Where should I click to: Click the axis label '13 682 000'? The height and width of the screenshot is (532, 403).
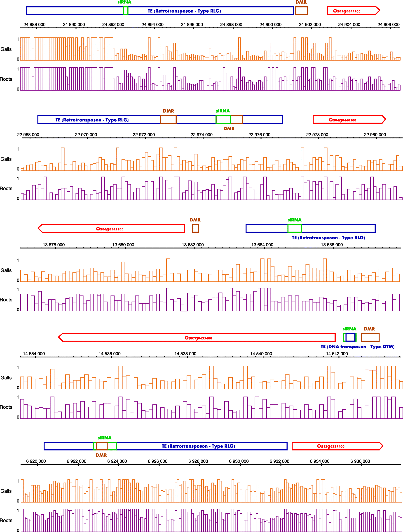click(193, 245)
